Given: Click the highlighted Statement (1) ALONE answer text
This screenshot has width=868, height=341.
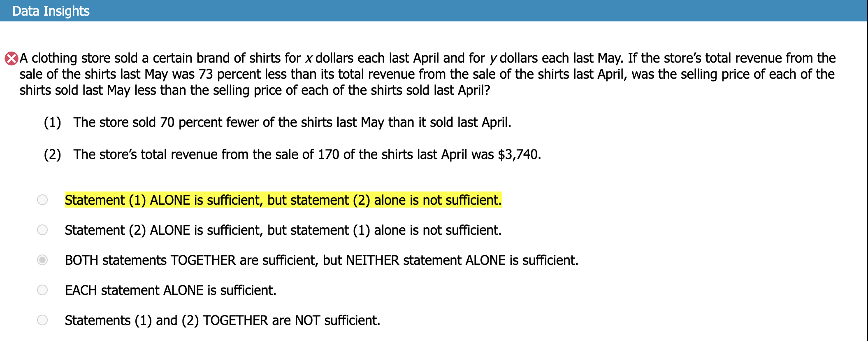Looking at the screenshot, I should [x=283, y=200].
